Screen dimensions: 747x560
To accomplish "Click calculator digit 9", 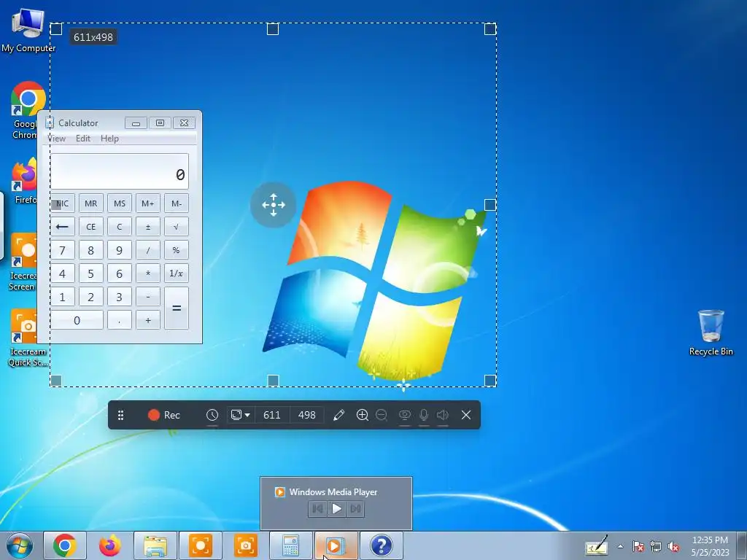I will coord(120,250).
